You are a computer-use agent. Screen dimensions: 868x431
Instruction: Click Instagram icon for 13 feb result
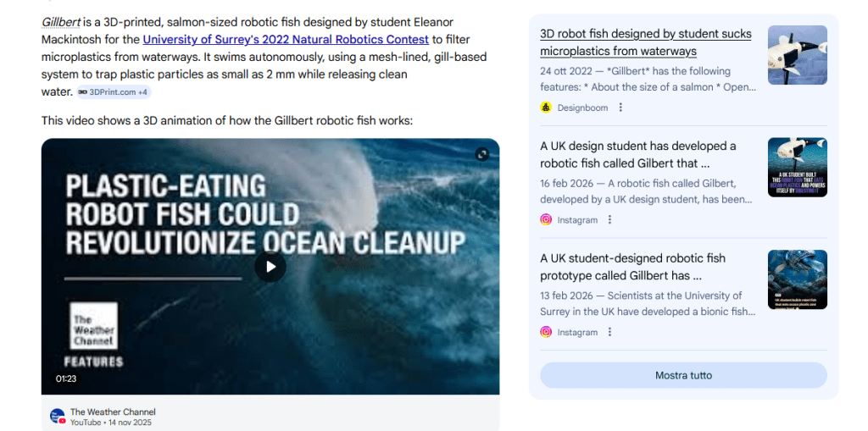(x=546, y=332)
